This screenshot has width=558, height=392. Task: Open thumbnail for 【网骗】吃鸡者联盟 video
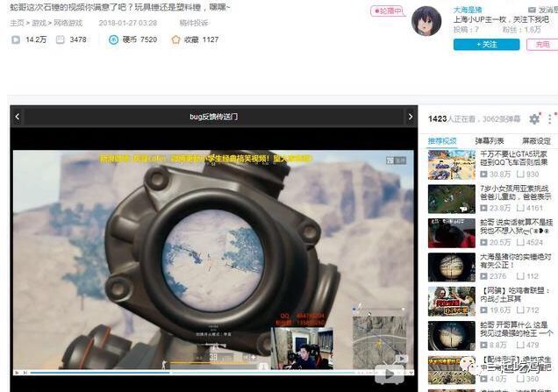click(x=452, y=302)
